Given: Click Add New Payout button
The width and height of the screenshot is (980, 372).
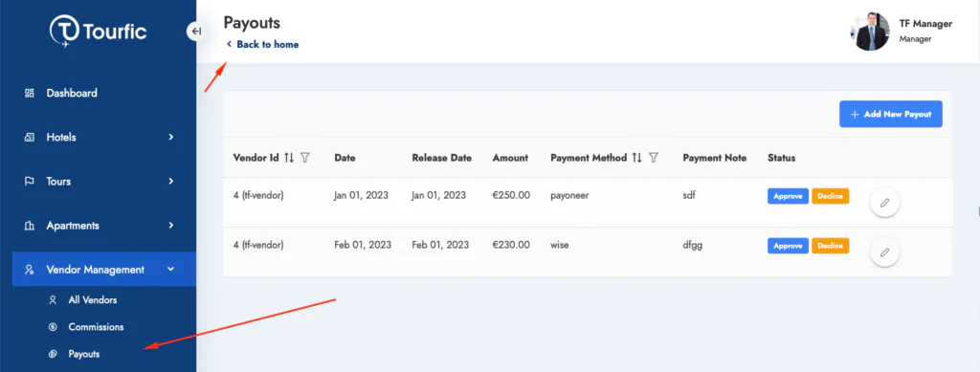Looking at the screenshot, I should (891, 114).
